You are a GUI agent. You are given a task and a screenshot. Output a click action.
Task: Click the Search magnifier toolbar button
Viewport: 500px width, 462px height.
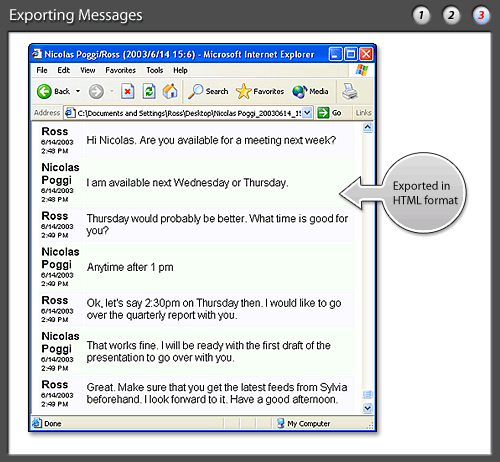tap(208, 91)
